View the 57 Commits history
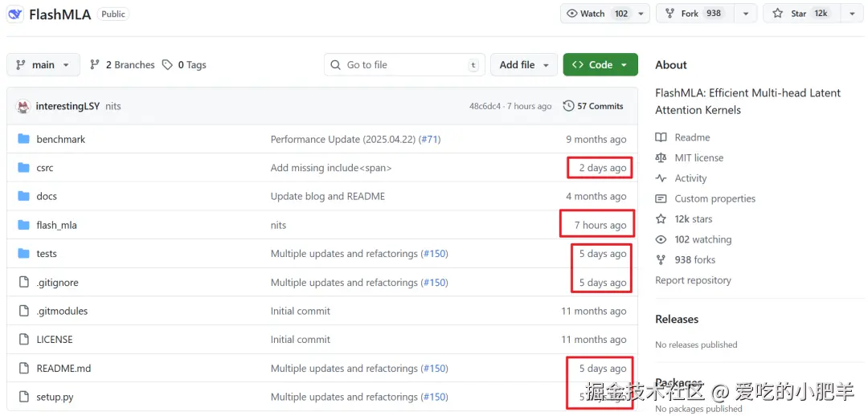This screenshot has width=868, height=416. [593, 106]
